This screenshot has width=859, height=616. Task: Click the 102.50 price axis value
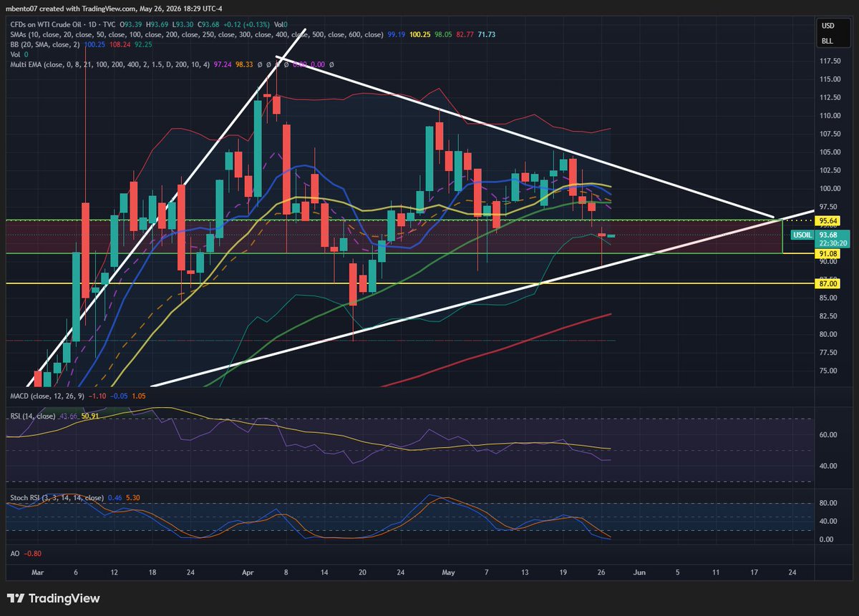[x=830, y=170]
